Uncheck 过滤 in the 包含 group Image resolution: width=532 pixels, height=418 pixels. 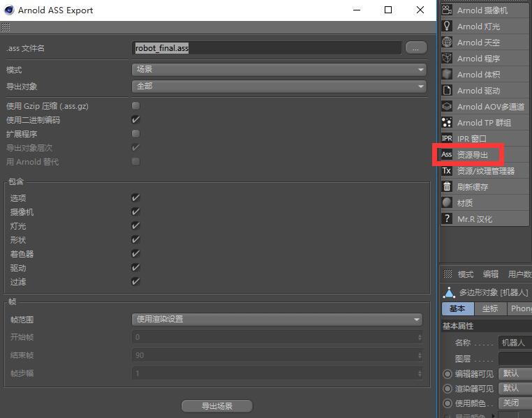pyautogui.click(x=135, y=281)
